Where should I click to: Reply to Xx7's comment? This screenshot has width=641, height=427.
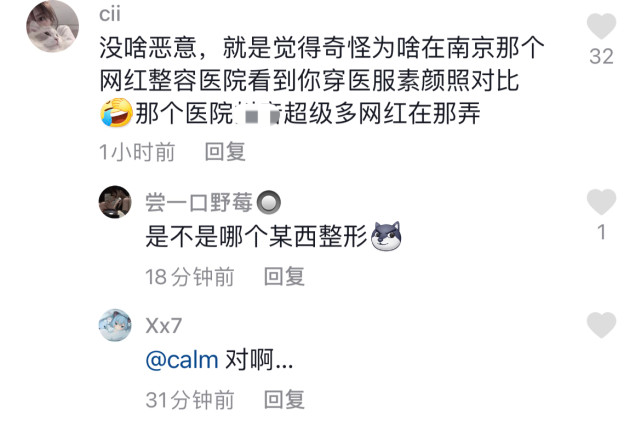coord(284,400)
